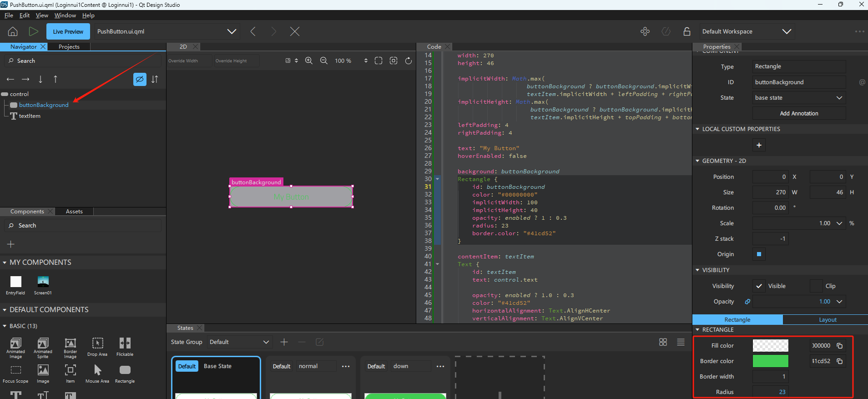
Task: Open the Help menu
Action: [88, 15]
